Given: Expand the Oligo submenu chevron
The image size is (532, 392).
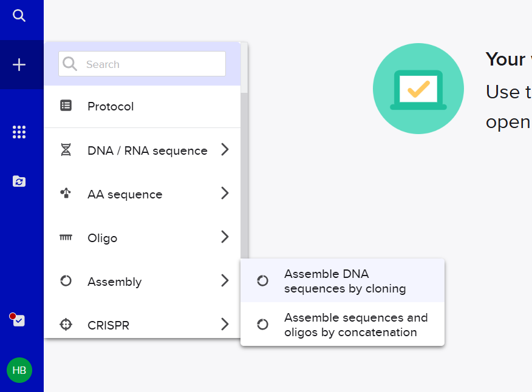Looking at the screenshot, I should point(225,237).
